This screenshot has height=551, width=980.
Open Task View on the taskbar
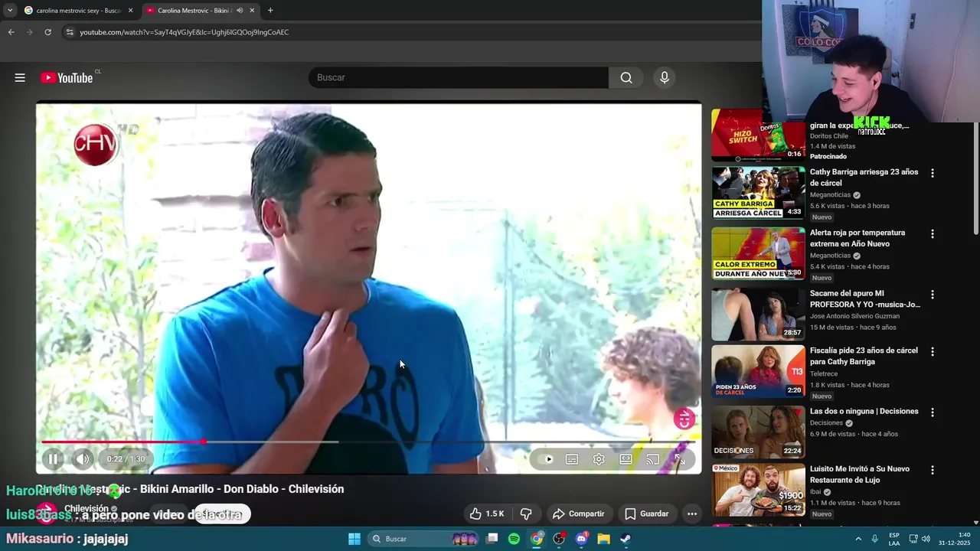(492, 539)
